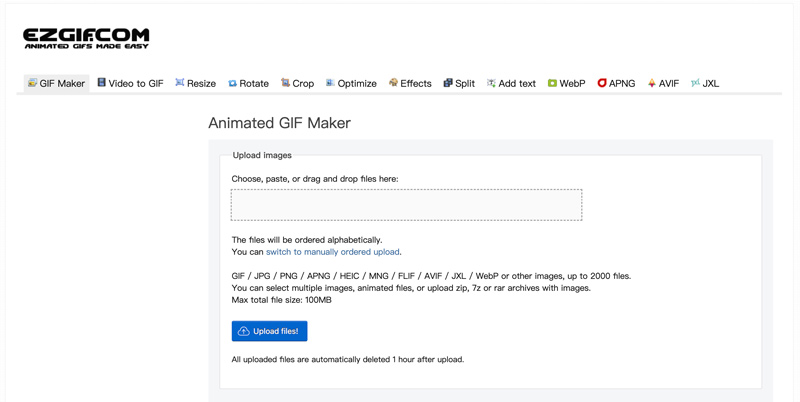800x402 pixels.
Task: Click the red APNG icon
Action: (602, 84)
